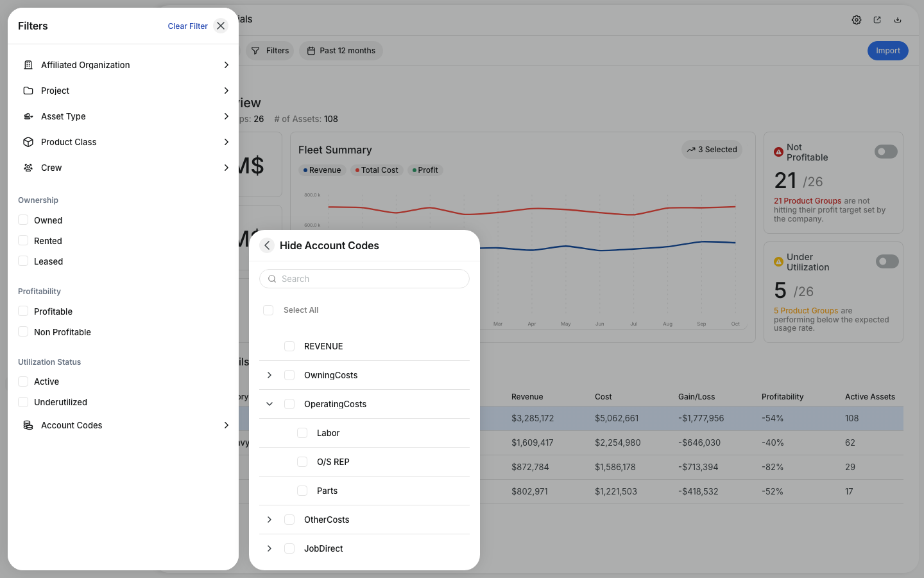Click the account codes Search field
The width and height of the screenshot is (924, 578).
coord(364,279)
